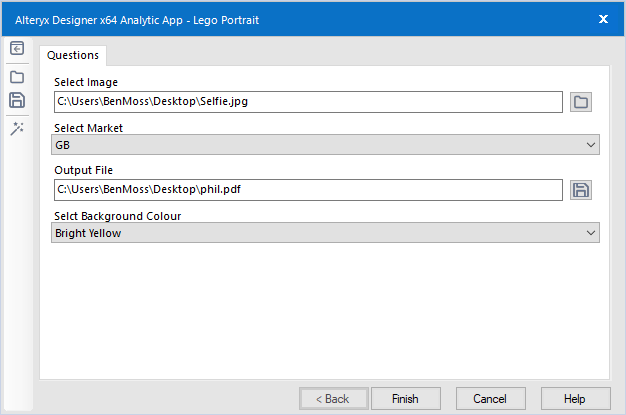Image resolution: width=626 pixels, height=415 pixels.
Task: Close the Lego Portrait app window
Action: pyautogui.click(x=604, y=18)
